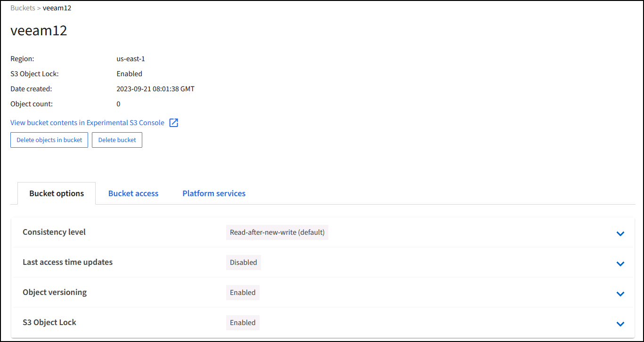Click the Disabled badge for last access time
Screen dimensions: 644x342
[243, 262]
